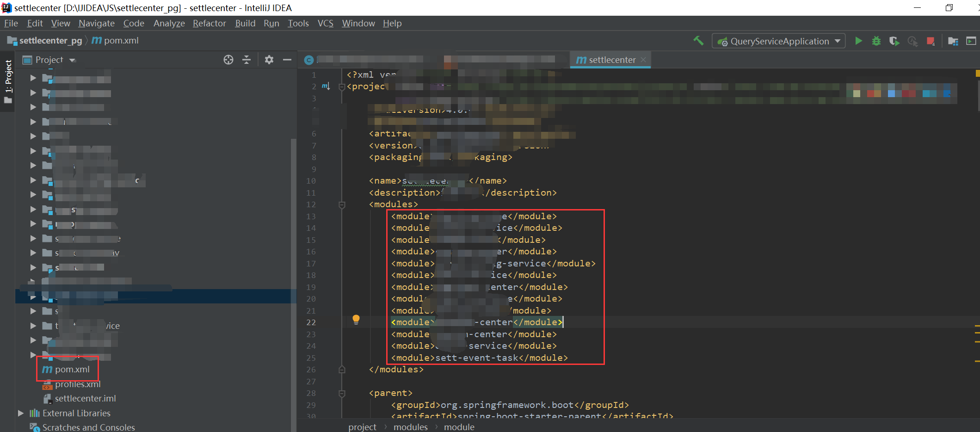This screenshot has height=432, width=980.
Task: Collapse the modules block fold arrow
Action: 342,204
